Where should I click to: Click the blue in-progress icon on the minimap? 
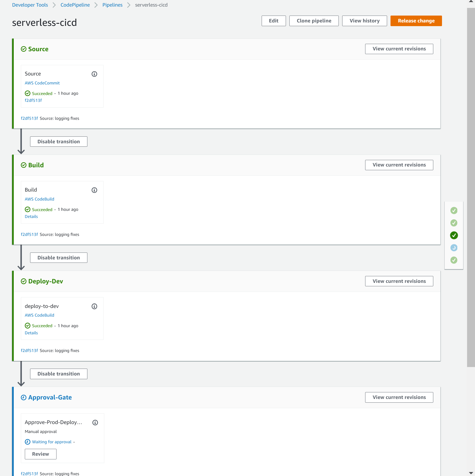pyautogui.click(x=454, y=247)
